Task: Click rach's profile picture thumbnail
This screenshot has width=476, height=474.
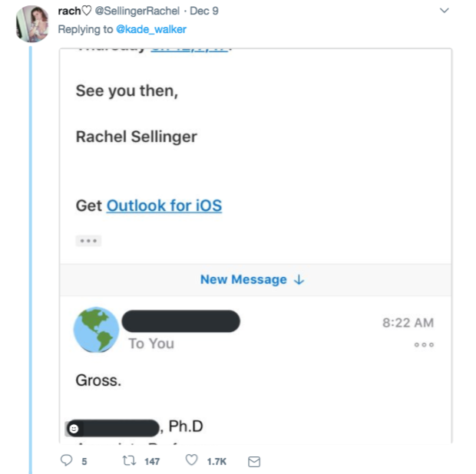Action: [33, 23]
